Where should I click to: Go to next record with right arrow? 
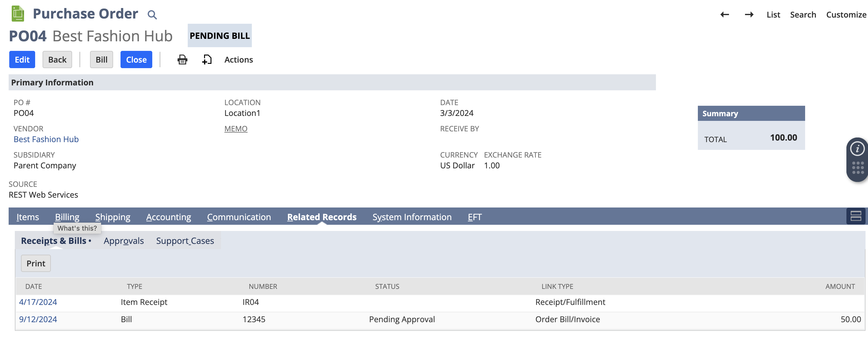pos(749,14)
